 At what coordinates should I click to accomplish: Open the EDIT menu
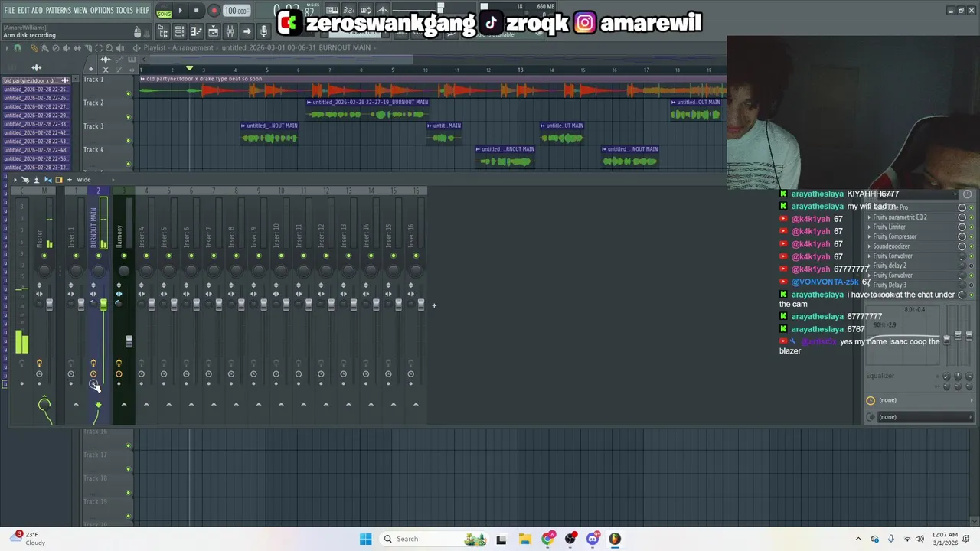pyautogui.click(x=24, y=11)
